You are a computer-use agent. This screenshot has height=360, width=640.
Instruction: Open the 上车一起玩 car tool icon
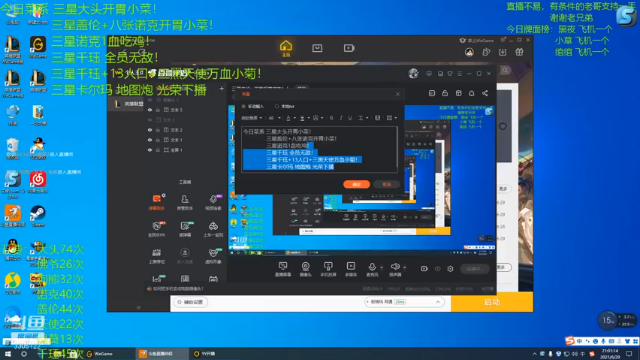[213, 226]
